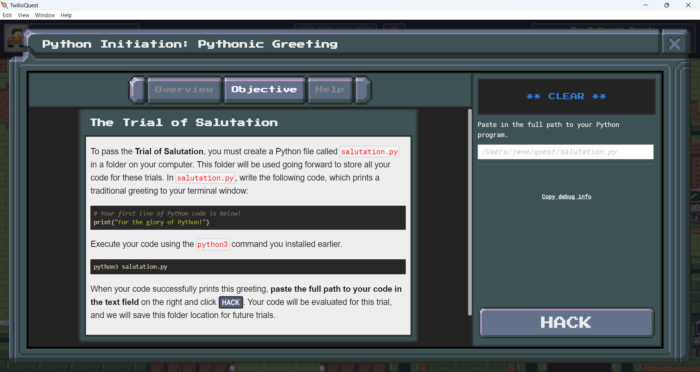Click the Copy debug info link
Image resolution: width=700 pixels, height=372 pixels.
(566, 196)
